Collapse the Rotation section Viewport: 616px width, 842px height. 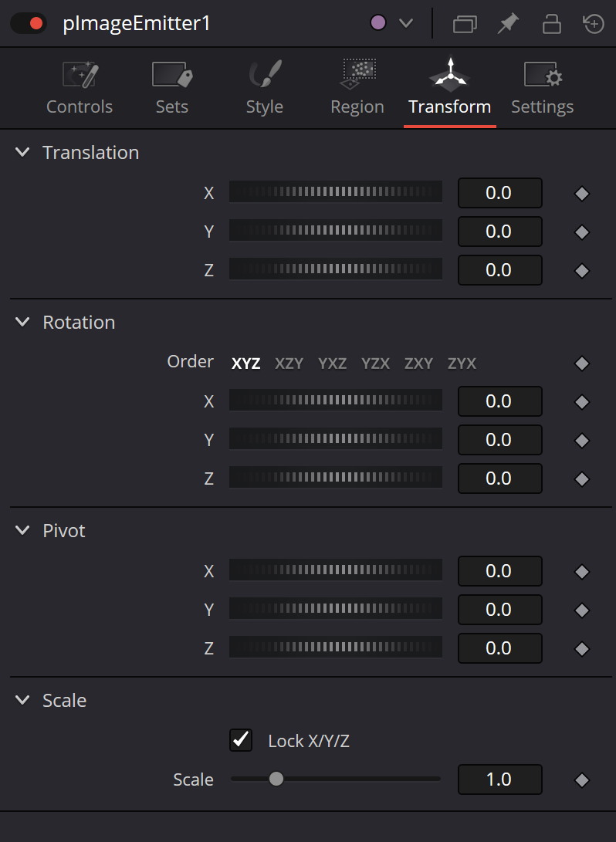point(22,322)
